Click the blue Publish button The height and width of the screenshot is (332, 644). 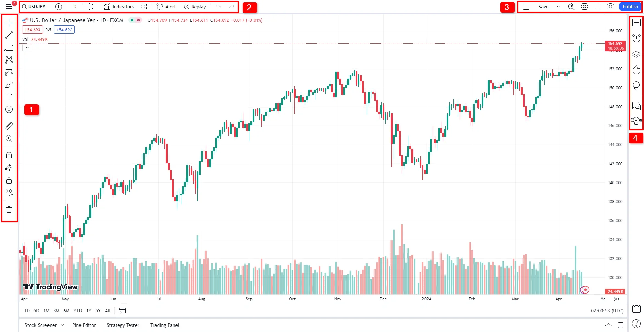tap(630, 7)
